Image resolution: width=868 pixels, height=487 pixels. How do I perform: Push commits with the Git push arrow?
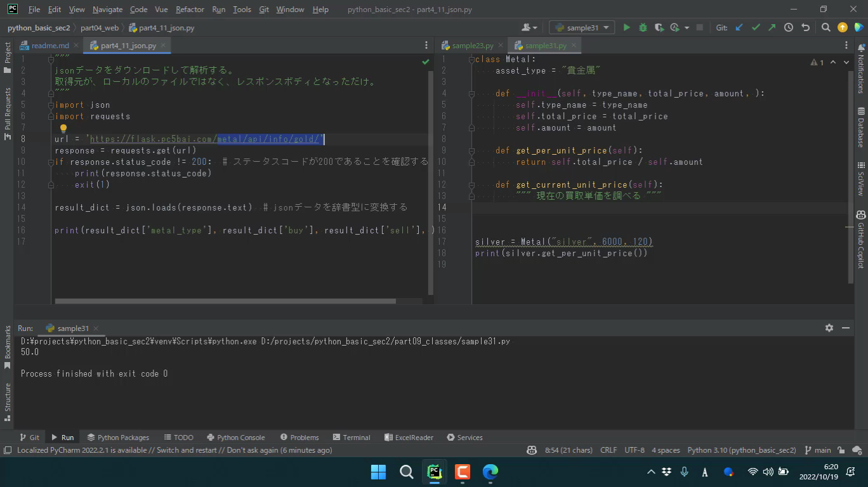[772, 27]
